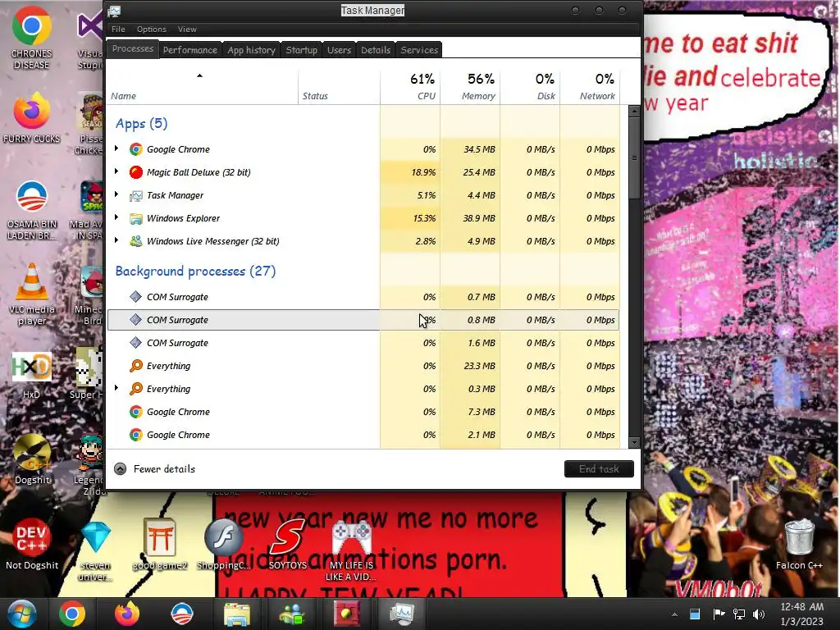Open the Dogshit desktop icon

point(32,459)
